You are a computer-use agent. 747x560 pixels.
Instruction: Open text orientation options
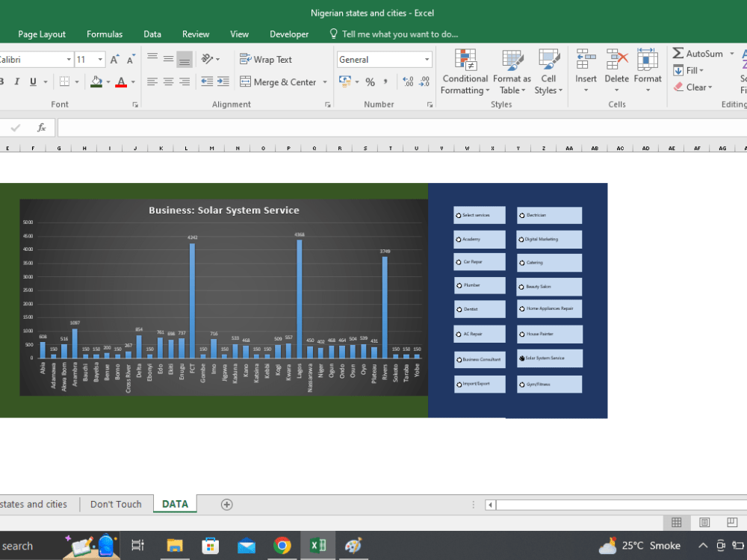(x=210, y=59)
